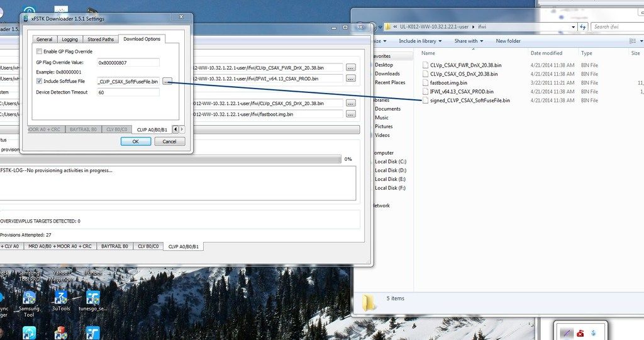Viewport: 644px width, 340px height.
Task: Click the refresh button beside the address bar
Action: [x=583, y=27]
